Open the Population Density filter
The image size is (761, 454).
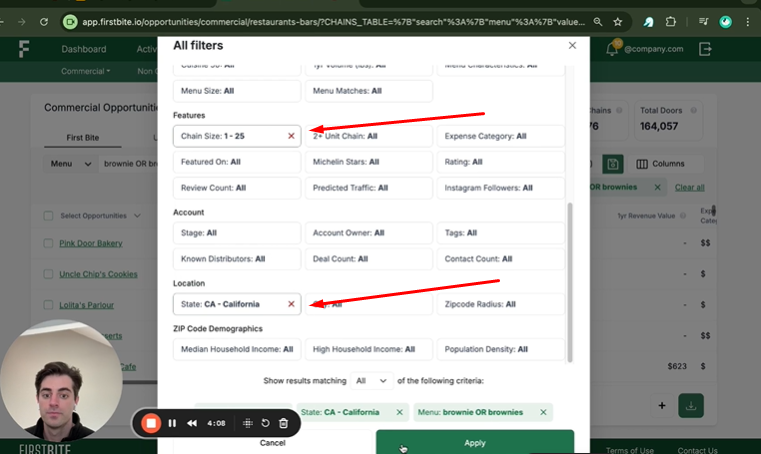pos(501,349)
